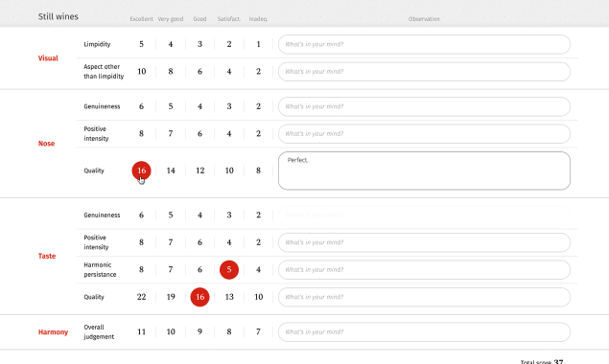Pick score 4 for Taste Genuineness
609x364 pixels.
pyautogui.click(x=199, y=215)
